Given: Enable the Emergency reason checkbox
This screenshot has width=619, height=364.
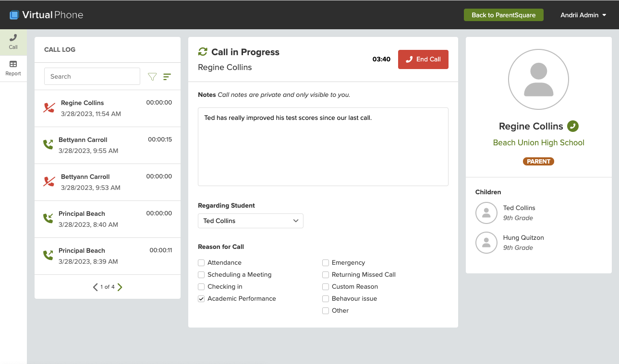Looking at the screenshot, I should (x=326, y=263).
